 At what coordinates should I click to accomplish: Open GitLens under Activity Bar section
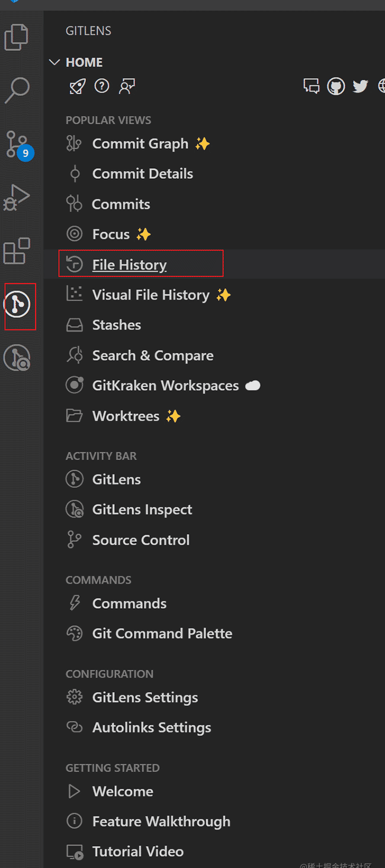point(117,480)
